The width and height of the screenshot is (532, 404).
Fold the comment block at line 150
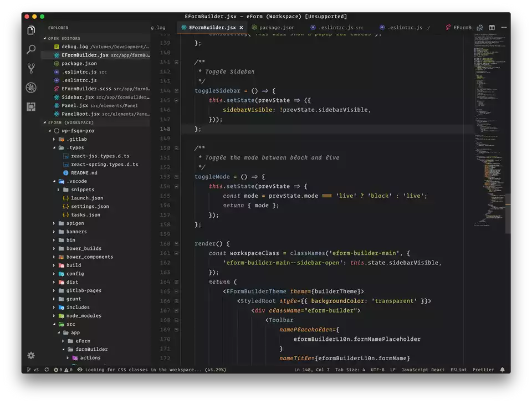176,148
